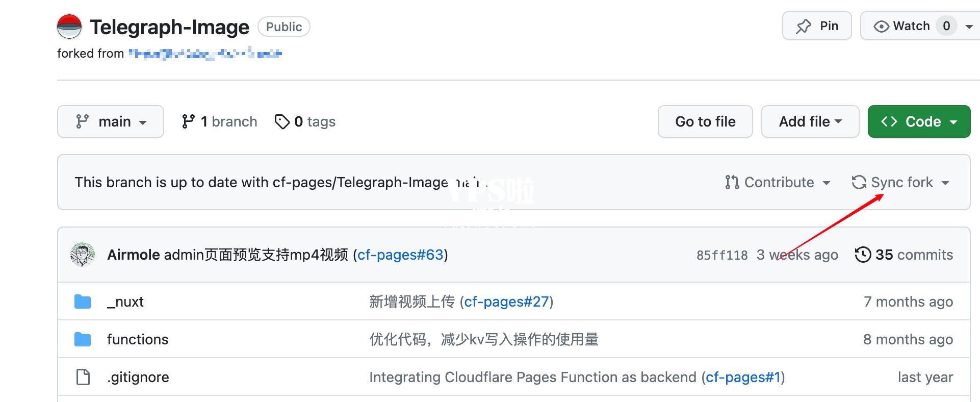Image resolution: width=980 pixels, height=402 pixels.
Task: Open the functions folder
Action: (x=138, y=339)
